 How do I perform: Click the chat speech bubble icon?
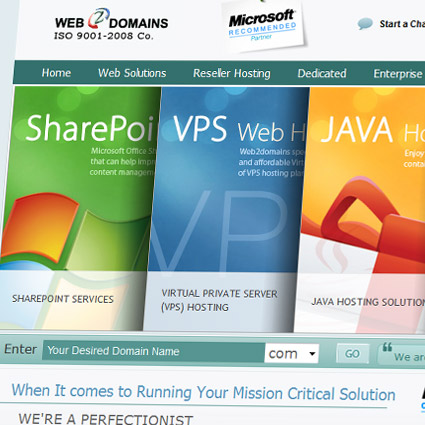pos(365,24)
